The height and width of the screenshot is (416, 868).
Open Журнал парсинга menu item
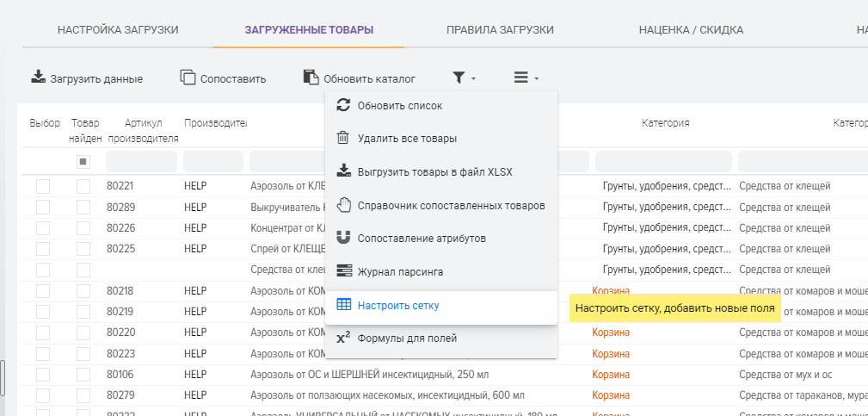(440, 272)
